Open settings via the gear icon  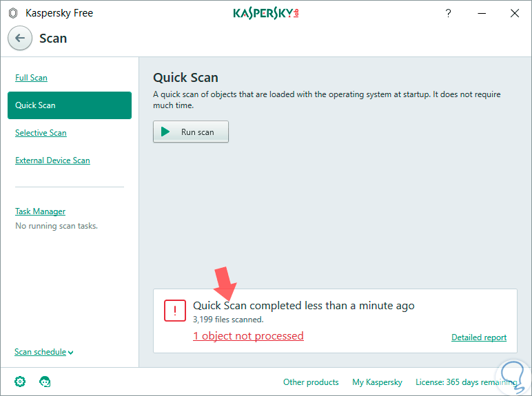(20, 382)
